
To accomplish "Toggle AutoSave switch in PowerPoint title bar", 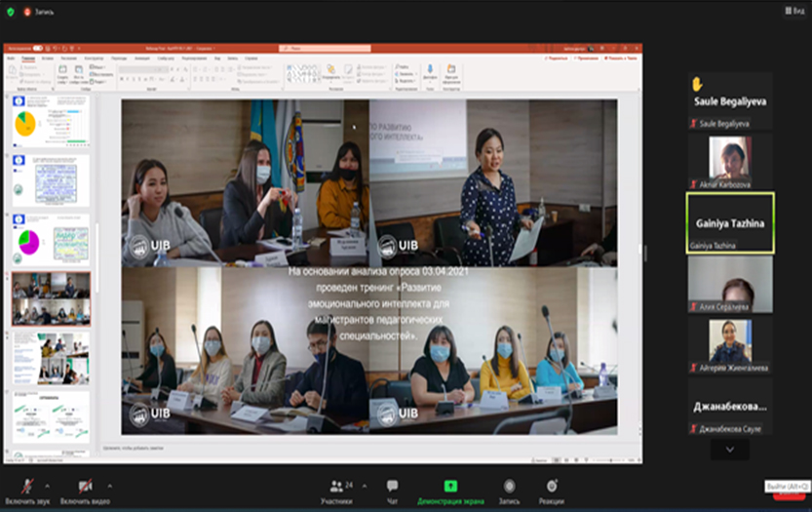I will [37, 47].
